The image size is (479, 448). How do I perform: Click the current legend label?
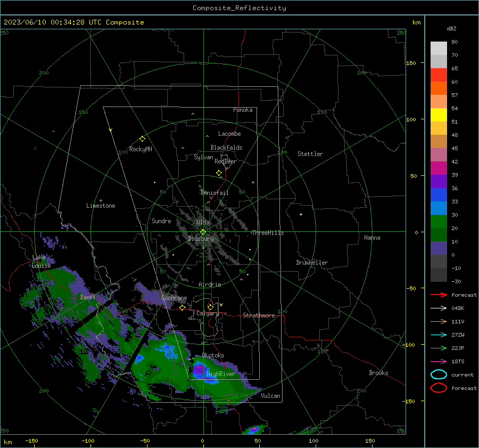[x=462, y=374]
